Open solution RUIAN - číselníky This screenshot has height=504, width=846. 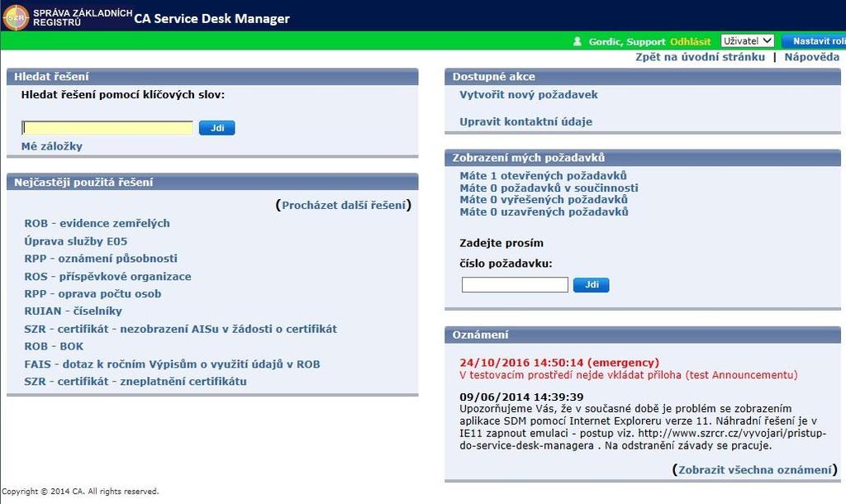click(x=74, y=311)
